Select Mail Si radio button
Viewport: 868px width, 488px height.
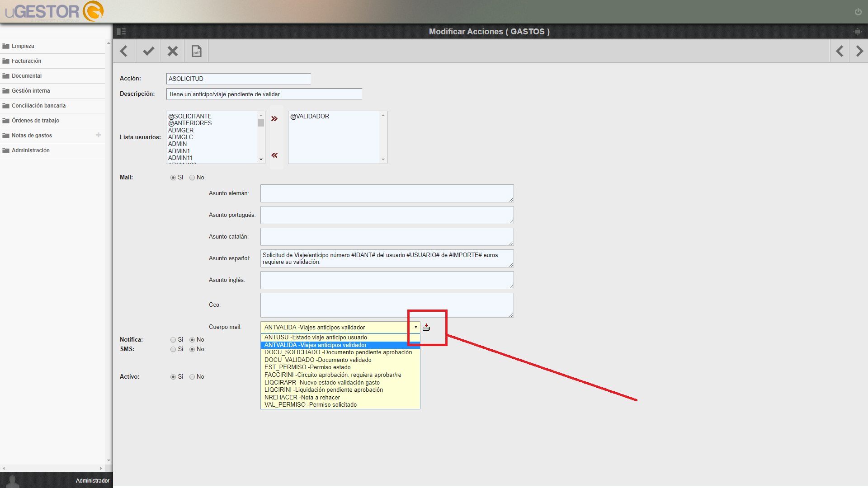pyautogui.click(x=173, y=178)
